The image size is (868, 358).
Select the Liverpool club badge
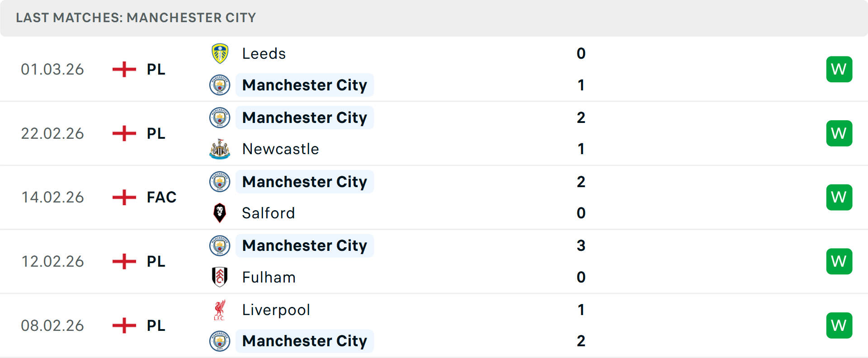pos(220,310)
